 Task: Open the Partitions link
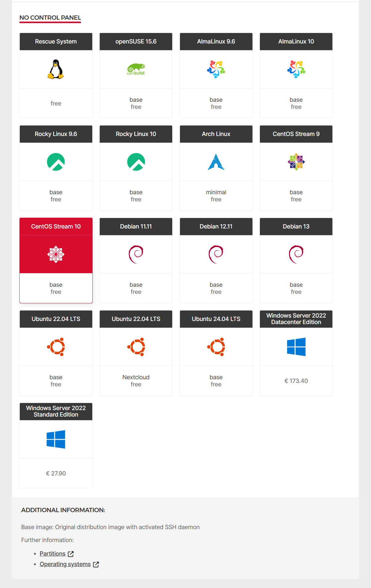[52, 553]
